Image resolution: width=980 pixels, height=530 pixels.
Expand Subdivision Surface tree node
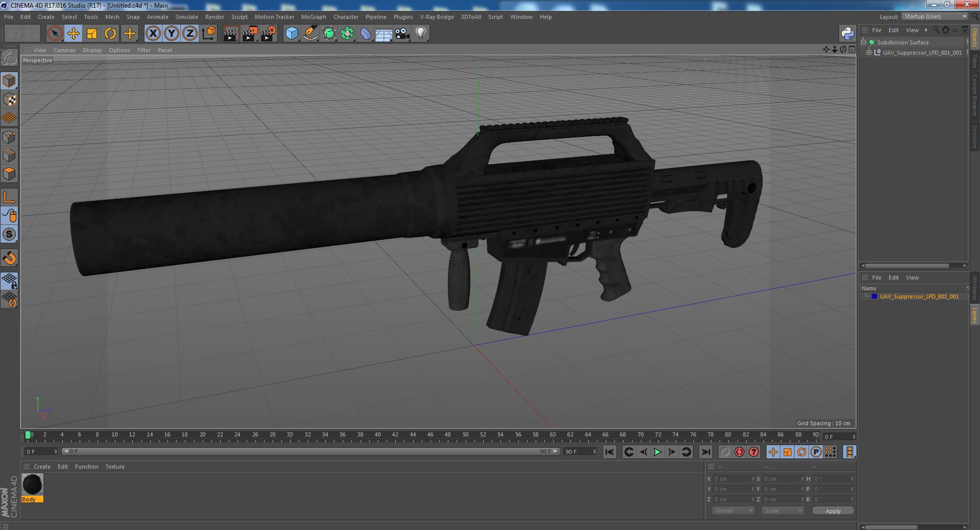pos(864,42)
